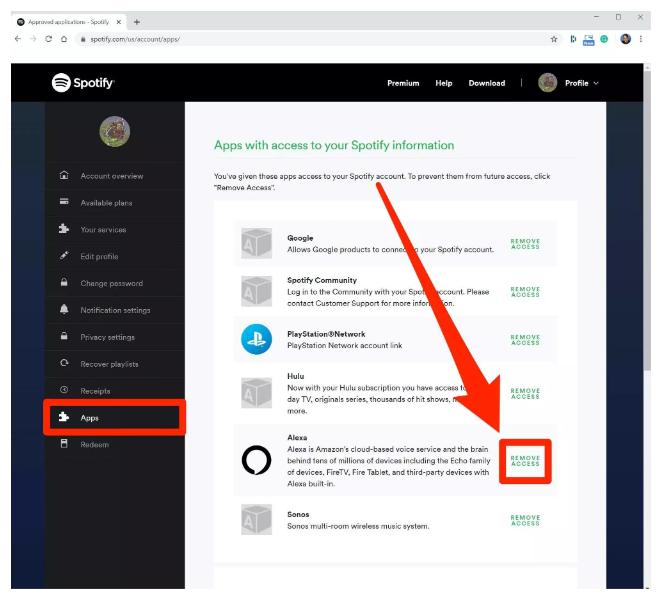Click the Alexa app name heading

pos(297,437)
